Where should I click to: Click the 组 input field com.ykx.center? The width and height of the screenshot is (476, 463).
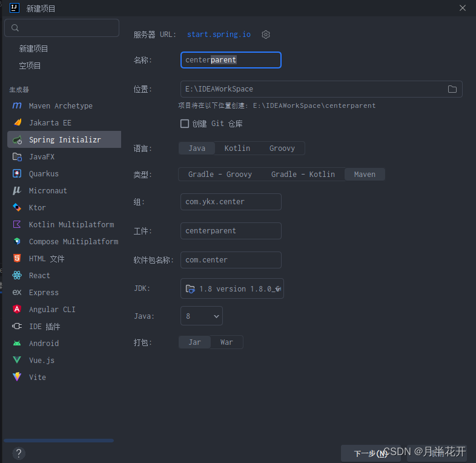point(231,202)
